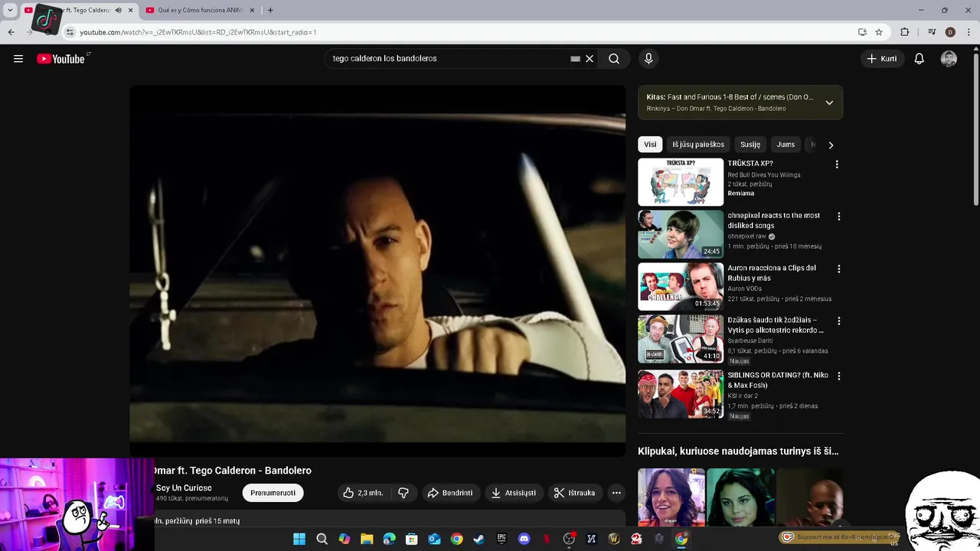This screenshot has height=551, width=980.
Task: Mute the playing tab via speaker icon
Action: coord(118,10)
